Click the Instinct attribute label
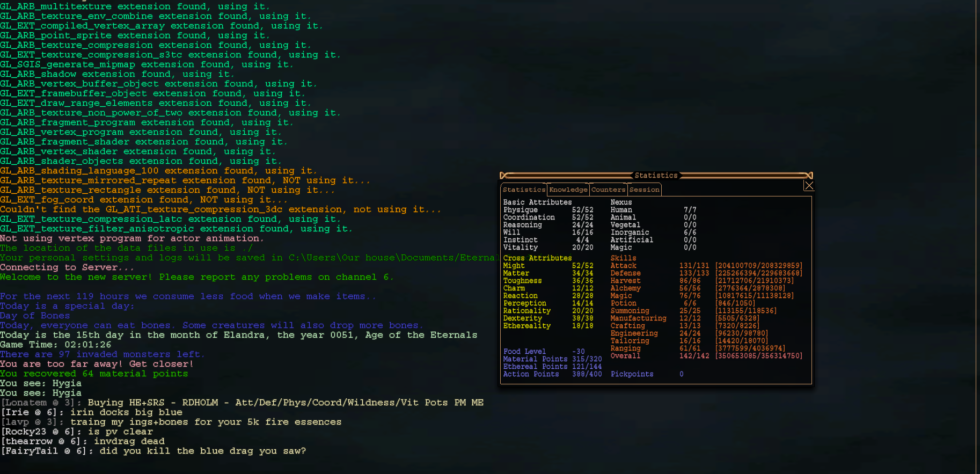The height and width of the screenshot is (474, 980). [520, 240]
